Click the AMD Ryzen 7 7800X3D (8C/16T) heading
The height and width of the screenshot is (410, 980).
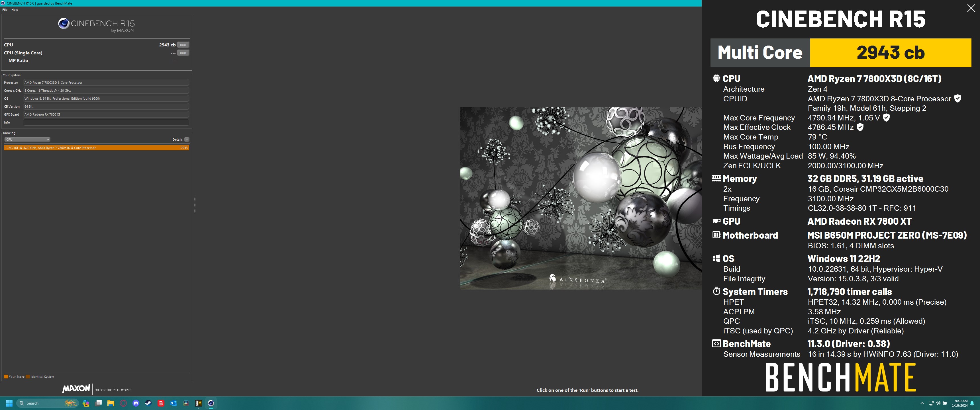click(874, 78)
